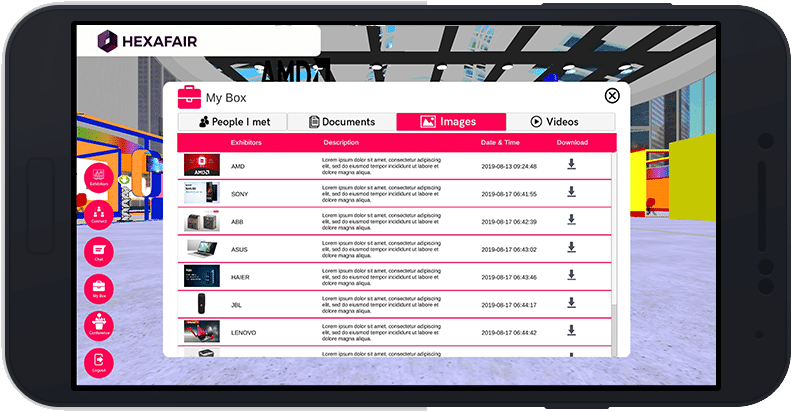
Task: Open the My Box sidebar button
Action: pos(99,289)
